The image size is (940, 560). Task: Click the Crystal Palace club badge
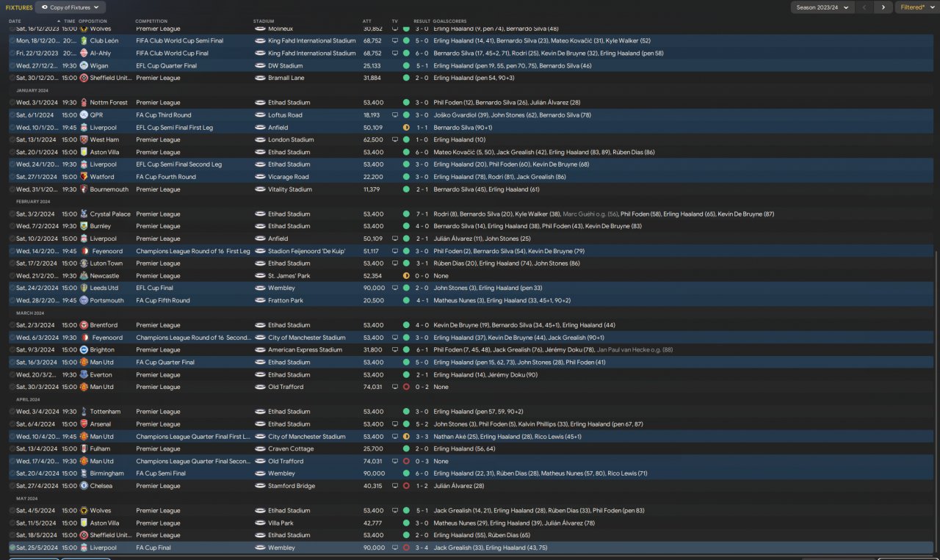click(84, 214)
